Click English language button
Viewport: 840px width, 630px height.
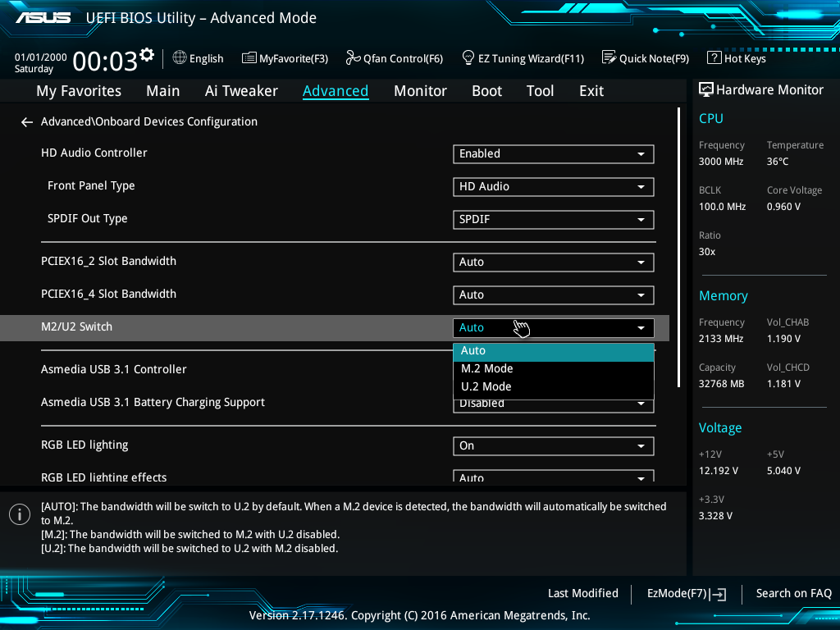coord(199,58)
